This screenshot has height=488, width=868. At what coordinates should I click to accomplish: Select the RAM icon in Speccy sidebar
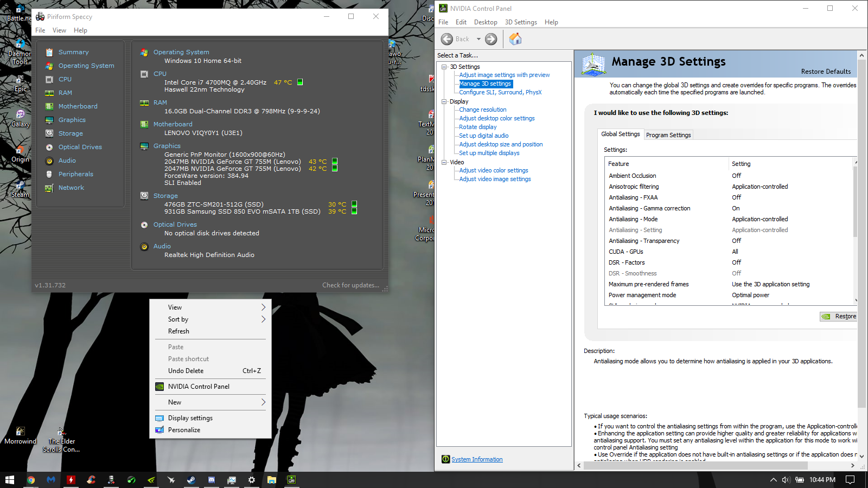(x=49, y=93)
